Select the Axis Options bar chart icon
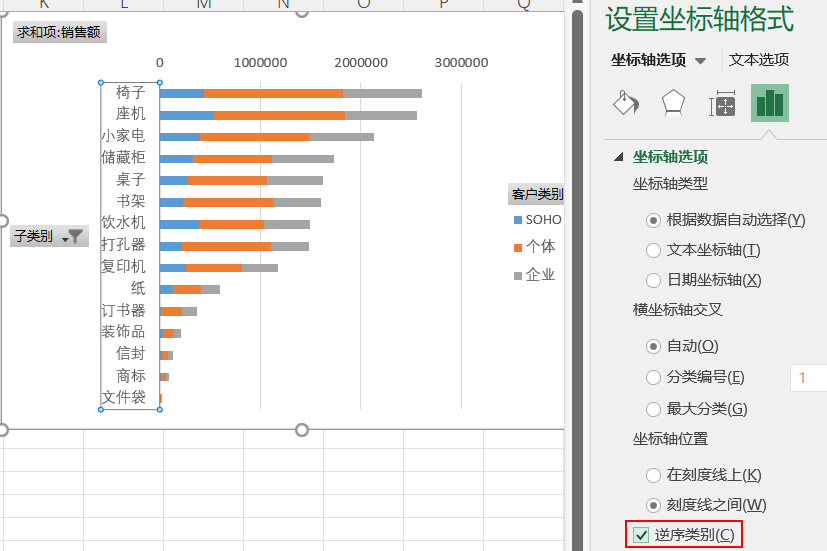Screen dimensions: 827x551 tap(770, 103)
